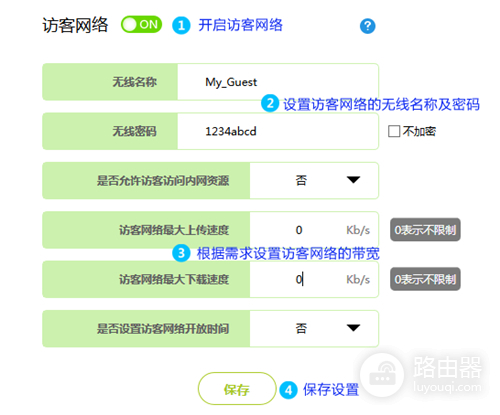The image size is (500, 415).
Task: Click the step 3 circled number badge
Action: (181, 253)
